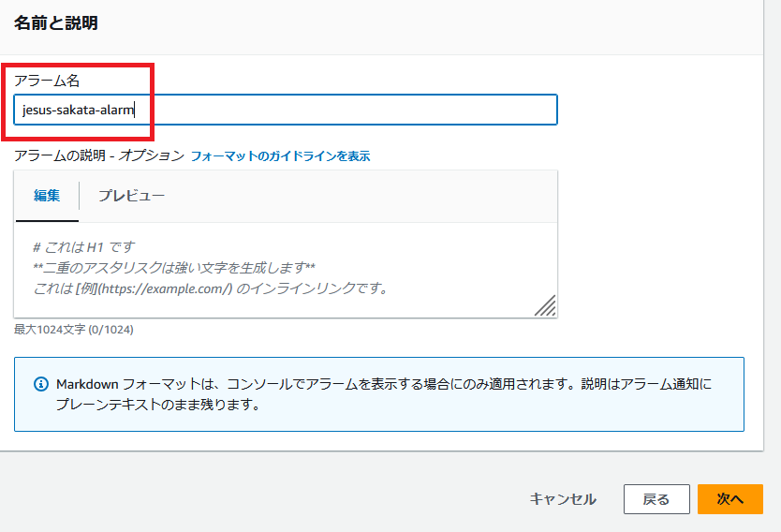Click the 次へ button
The width and height of the screenshot is (781, 532).
coord(730,499)
